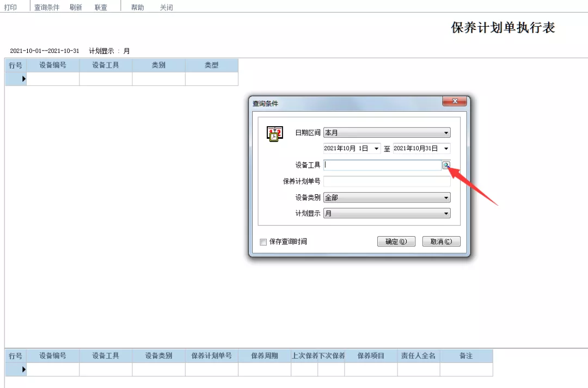The width and height of the screenshot is (588, 388).
Task: Open end date picker 2021年10月31日
Action: (x=446, y=149)
